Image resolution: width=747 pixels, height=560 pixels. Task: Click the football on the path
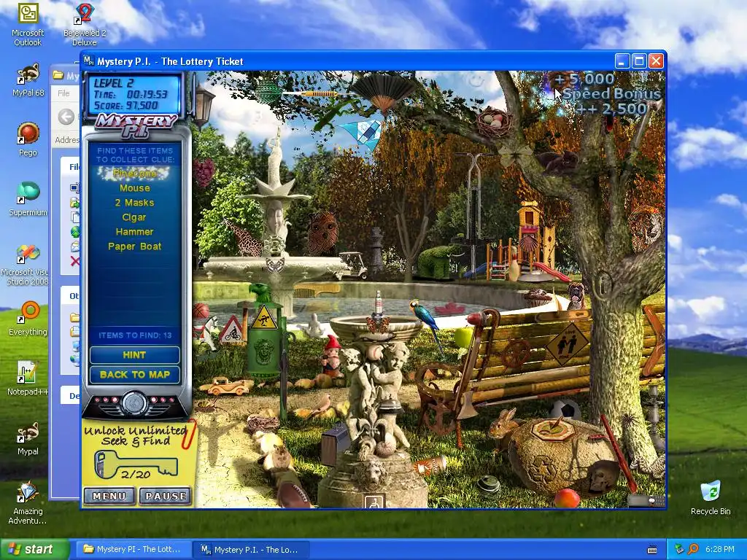coord(293,494)
